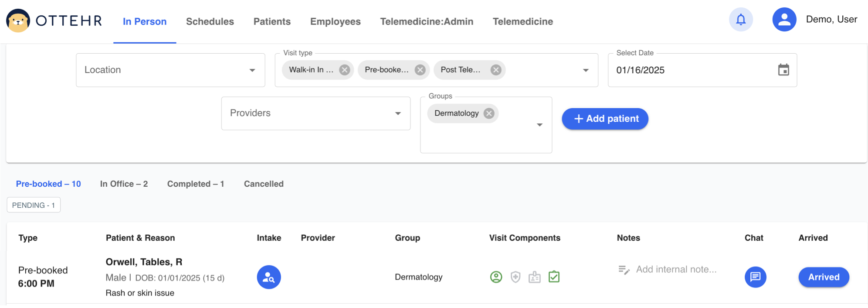Expand the Location dropdown
The image size is (868, 308).
coord(252,70)
